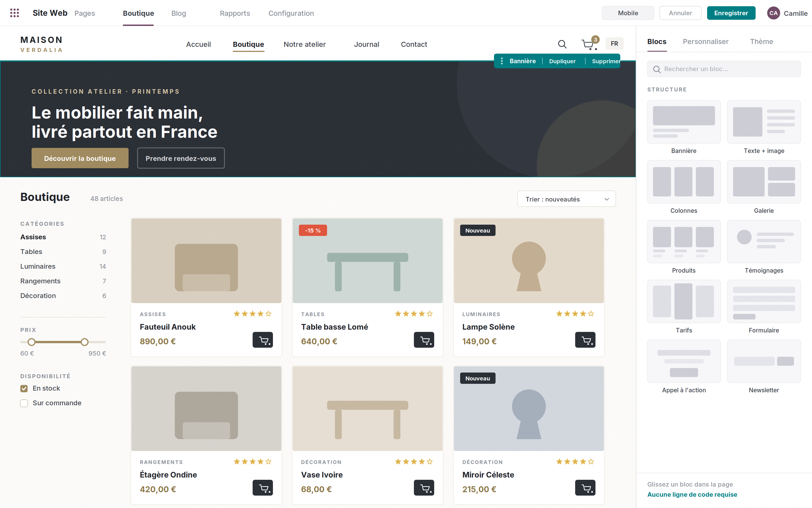This screenshot has height=508, width=812.
Task: Open the apps grid menu icon
Action: pos(14,13)
